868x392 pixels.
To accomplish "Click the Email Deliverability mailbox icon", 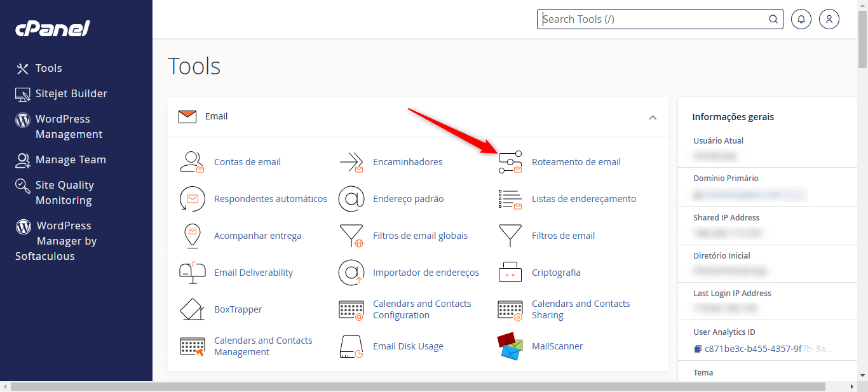I will coord(192,273).
